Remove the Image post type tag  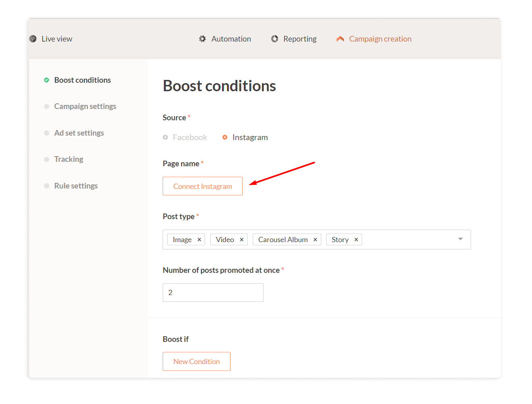pos(199,240)
